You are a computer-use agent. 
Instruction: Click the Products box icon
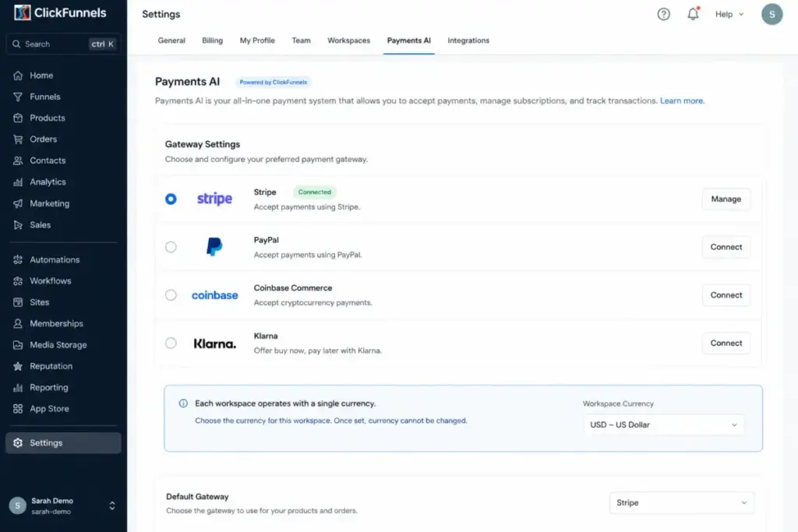[x=18, y=118]
